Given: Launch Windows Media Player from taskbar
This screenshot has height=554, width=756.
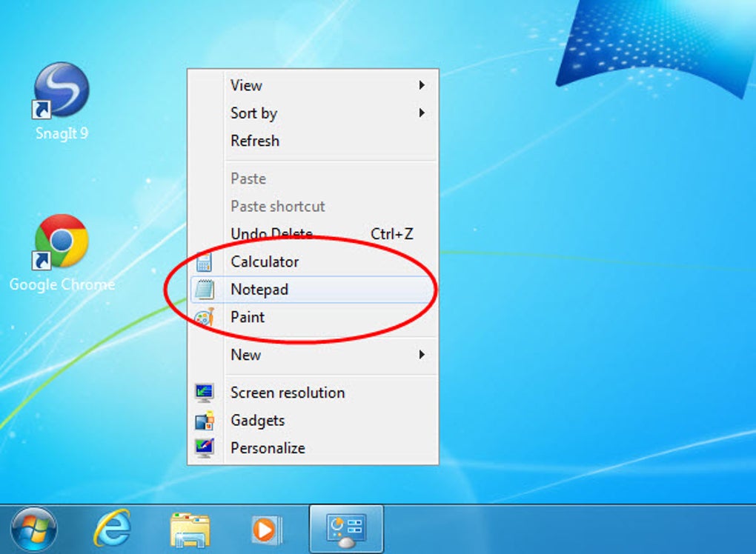Looking at the screenshot, I should click(267, 530).
